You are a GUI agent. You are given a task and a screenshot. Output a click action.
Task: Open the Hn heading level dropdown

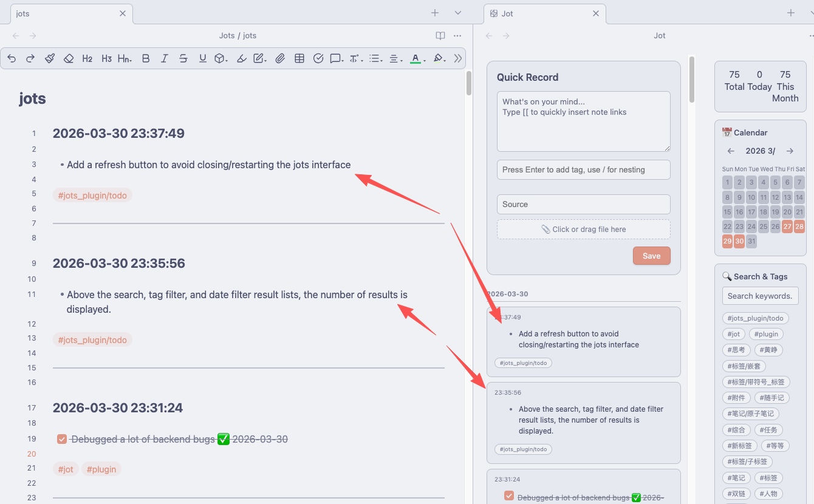click(125, 58)
